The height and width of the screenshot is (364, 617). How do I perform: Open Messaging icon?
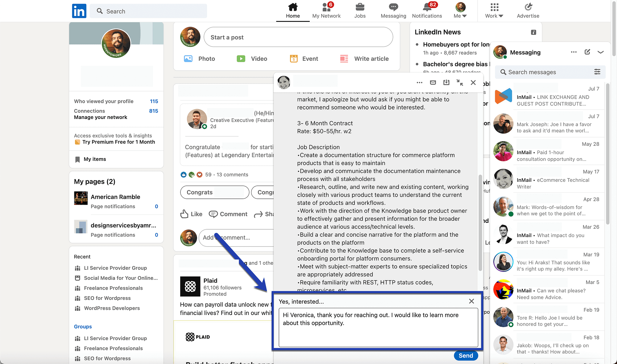[x=392, y=7]
